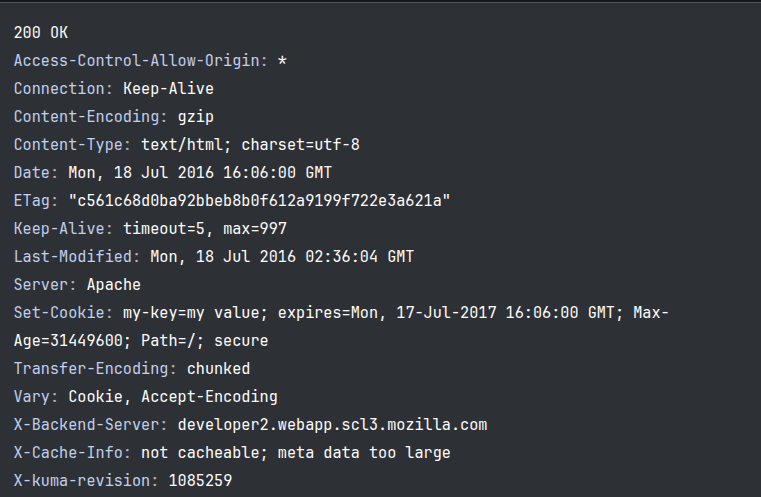Click the Vary header's Cookie, Accept-Encoding value
Screen dimensions: 761x497
173,397
